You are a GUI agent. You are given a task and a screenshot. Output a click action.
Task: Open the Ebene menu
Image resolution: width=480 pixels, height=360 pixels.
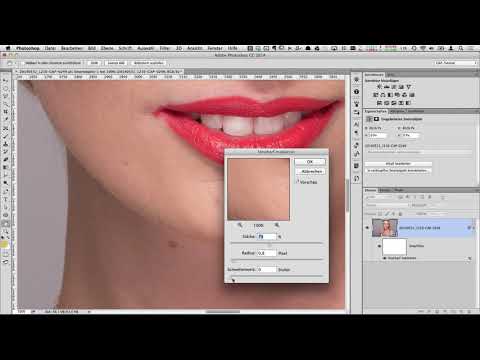click(107, 48)
